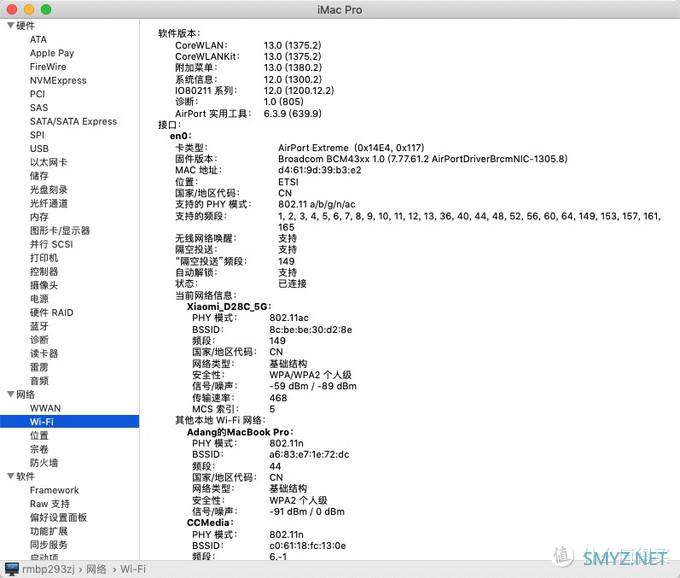Collapse the 网络 section triangle
Image resolution: width=680 pixels, height=578 pixels.
pos(10,394)
